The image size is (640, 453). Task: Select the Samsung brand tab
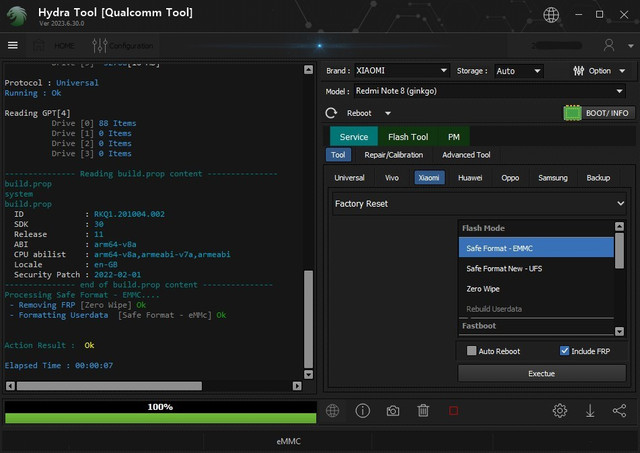pos(553,178)
